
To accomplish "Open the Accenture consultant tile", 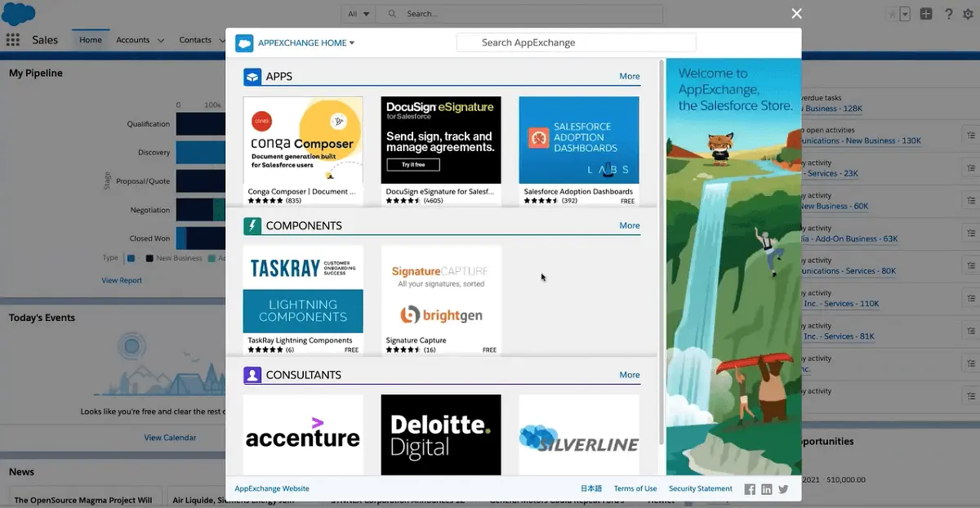I will (x=303, y=434).
